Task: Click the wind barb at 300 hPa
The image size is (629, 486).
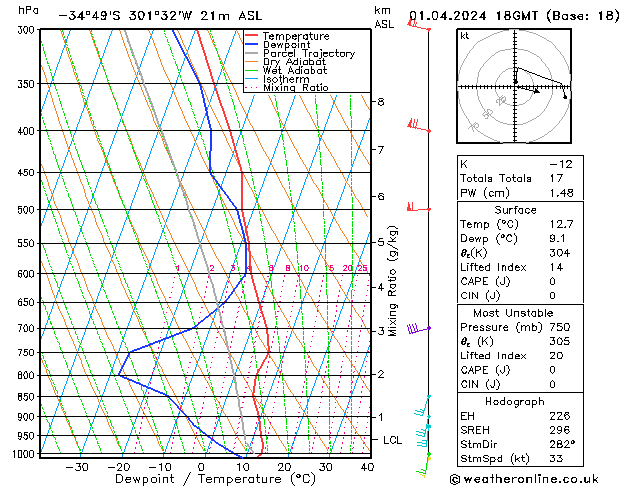Action: coord(415,25)
